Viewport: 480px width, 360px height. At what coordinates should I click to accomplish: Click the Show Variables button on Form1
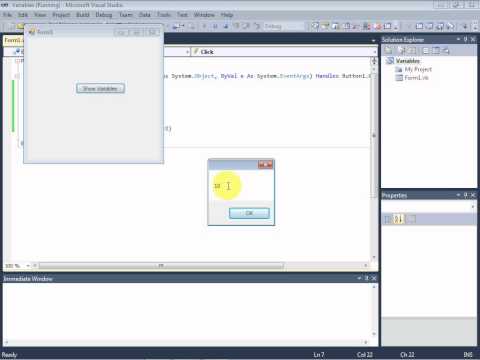pos(100,88)
